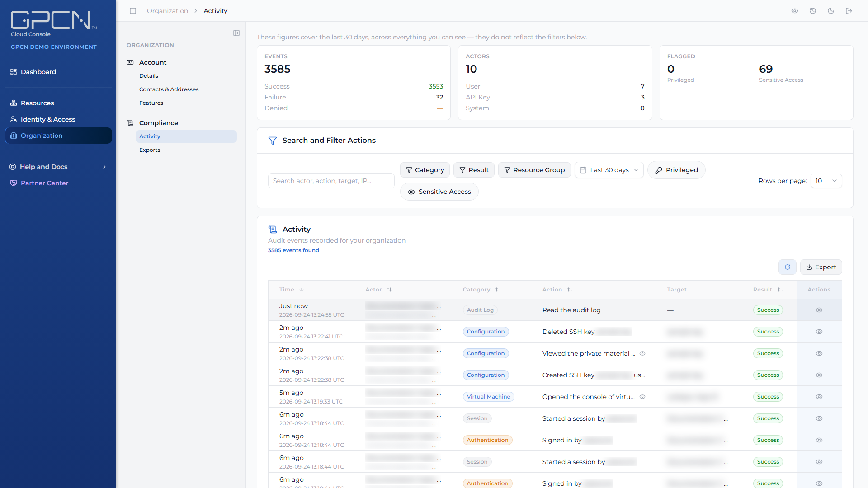The height and width of the screenshot is (488, 868).
Task: Sort table by Actor column
Action: tap(378, 290)
